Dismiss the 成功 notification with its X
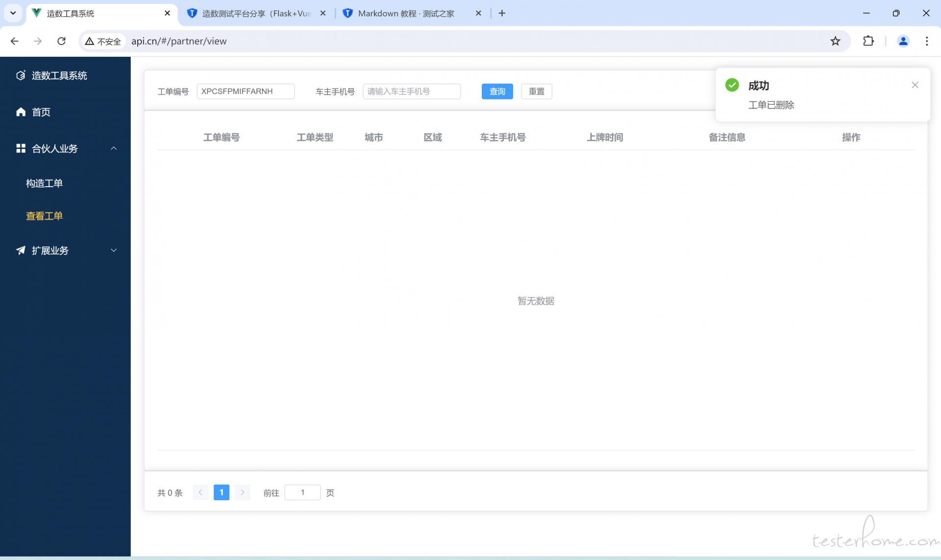The height and width of the screenshot is (560, 941). pos(915,85)
